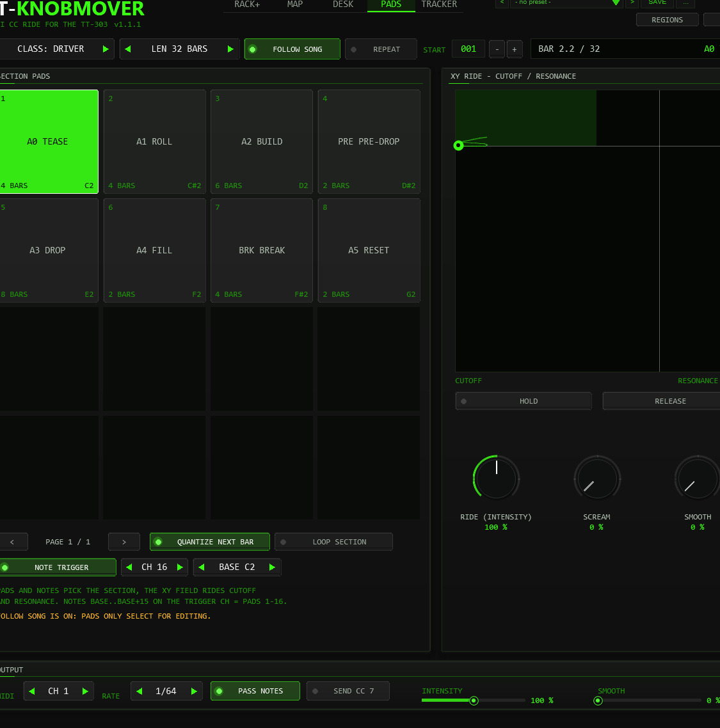720x728 pixels.
Task: Increase LEN 32 BARS with right arrow
Action: pos(230,49)
